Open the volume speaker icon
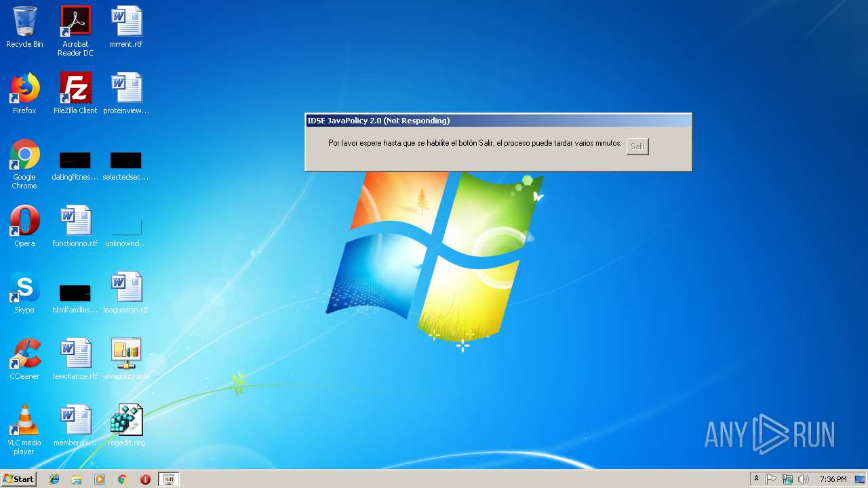This screenshot has width=868, height=488. tap(804, 479)
